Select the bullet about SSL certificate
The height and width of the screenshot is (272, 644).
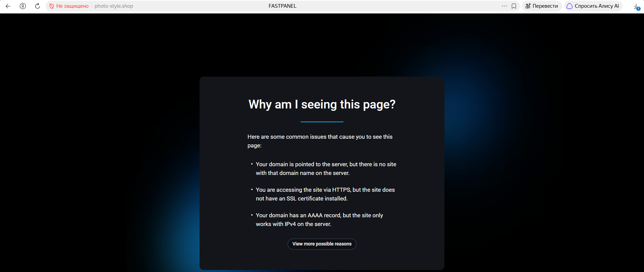coord(325,194)
